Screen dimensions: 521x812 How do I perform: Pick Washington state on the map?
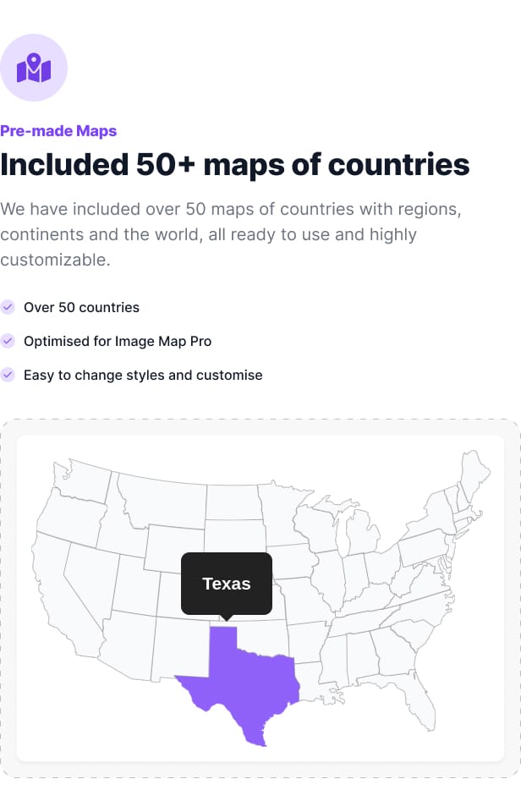coord(80,481)
